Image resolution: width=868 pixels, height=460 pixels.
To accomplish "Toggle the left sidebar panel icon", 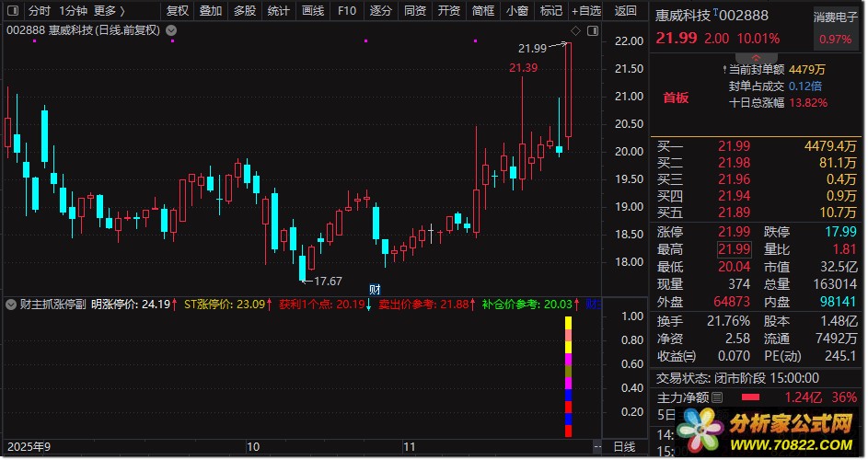I will pyautogui.click(x=13, y=10).
